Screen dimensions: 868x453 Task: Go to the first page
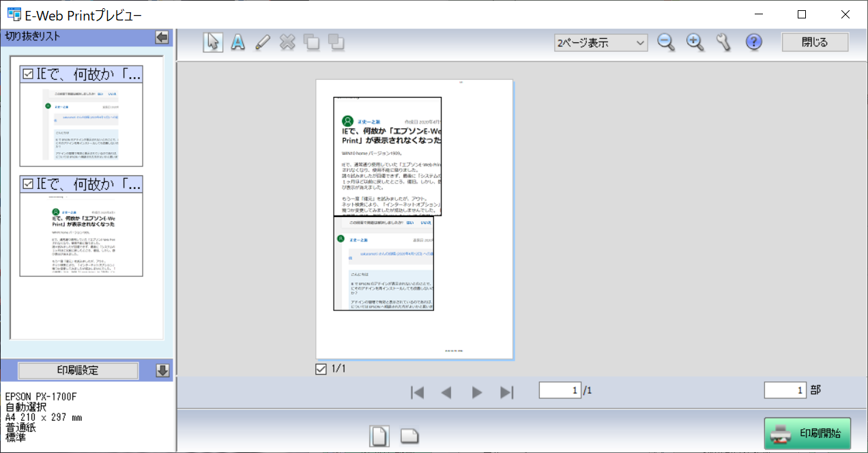(418, 392)
